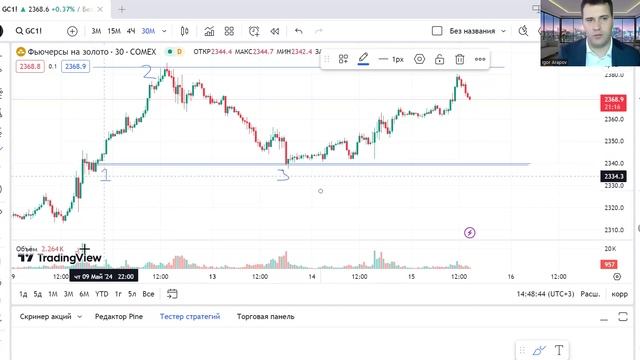Switch to Тестер стратегий tab

tap(190, 316)
